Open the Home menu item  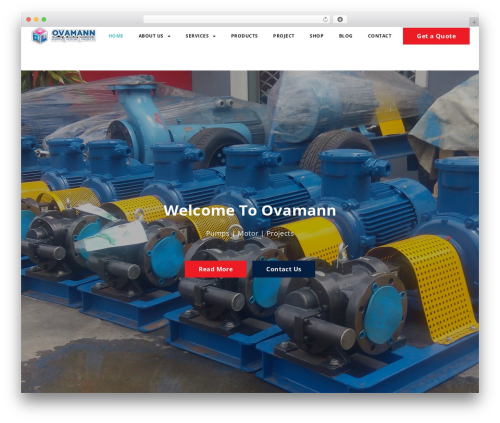(116, 36)
